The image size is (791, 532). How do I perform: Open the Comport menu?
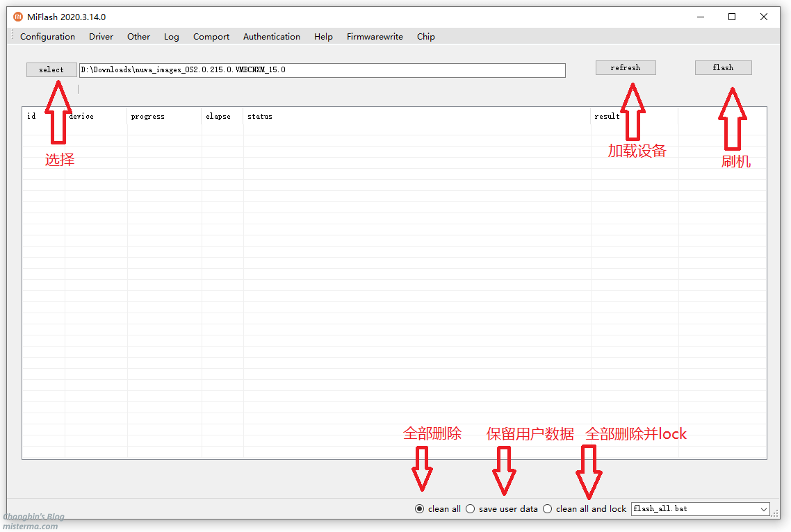point(211,37)
